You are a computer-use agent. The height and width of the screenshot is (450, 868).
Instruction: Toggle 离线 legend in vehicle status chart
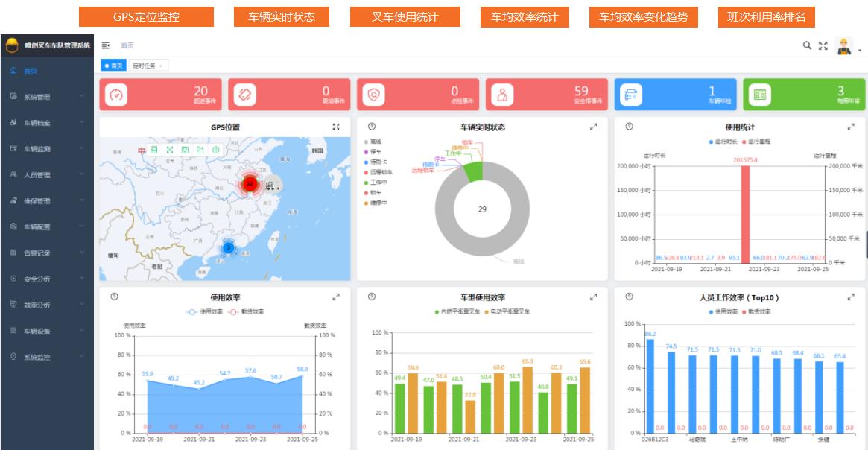[x=373, y=142]
